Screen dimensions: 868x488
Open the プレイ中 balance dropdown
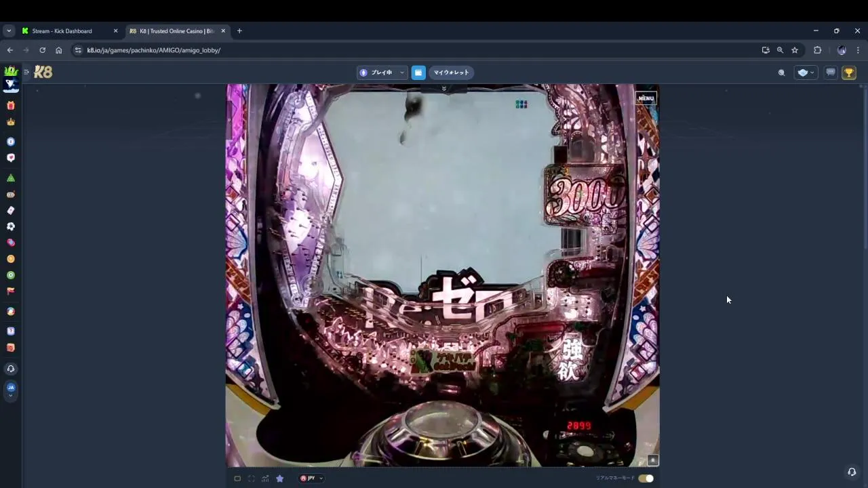point(382,73)
